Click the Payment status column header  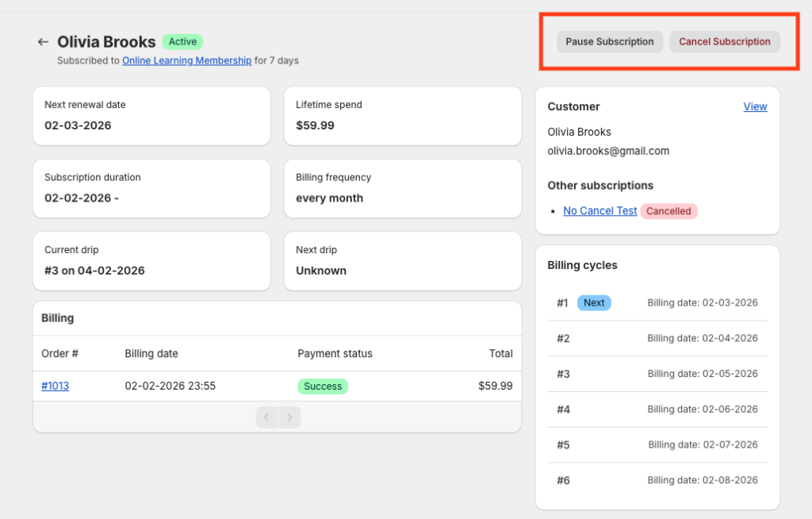[335, 354]
